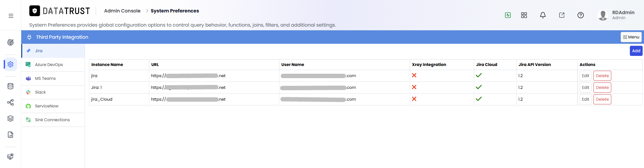Delete the jira instance

(x=602, y=76)
